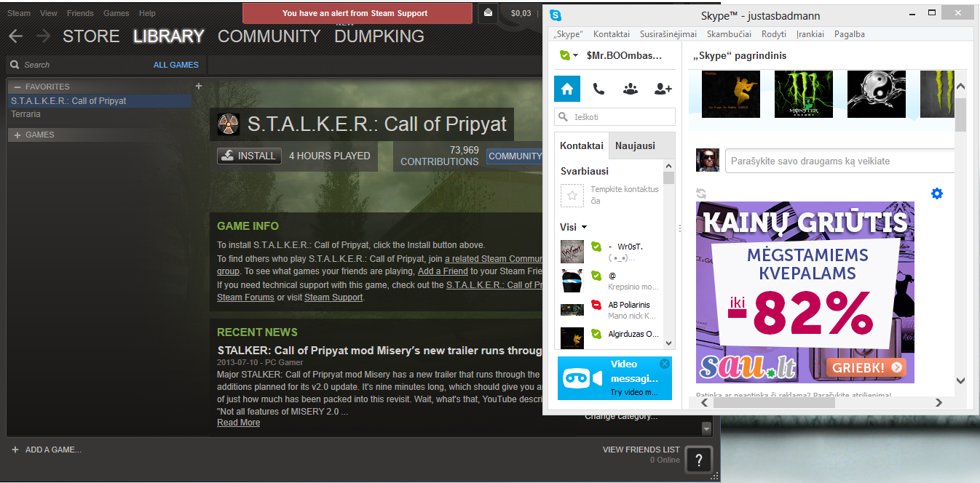Collapse the Favorites category in Steam
This screenshot has height=483, width=980.
[x=17, y=87]
